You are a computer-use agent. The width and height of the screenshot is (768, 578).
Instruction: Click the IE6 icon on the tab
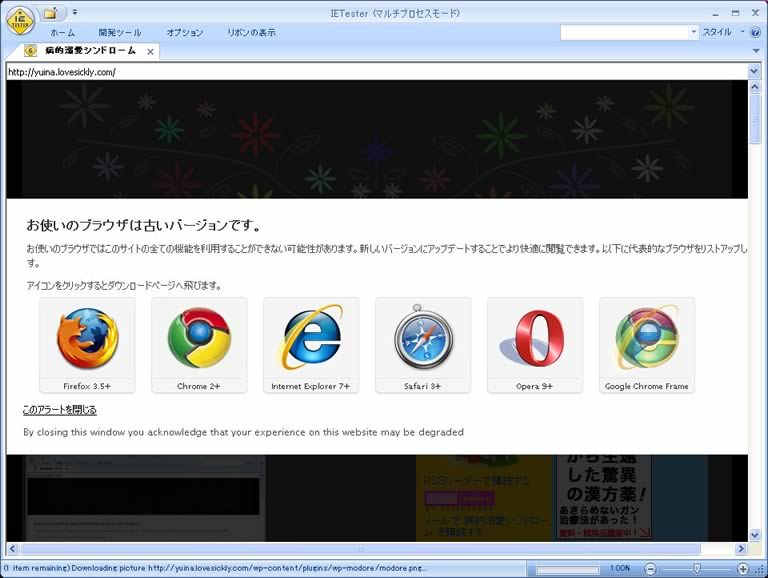pos(30,51)
